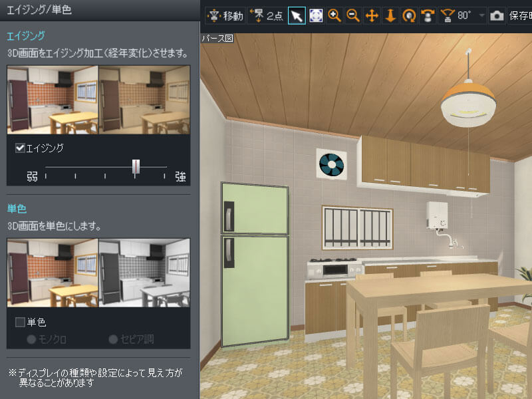Click the aging strength slider handle
532x399 pixels.
pos(136,166)
